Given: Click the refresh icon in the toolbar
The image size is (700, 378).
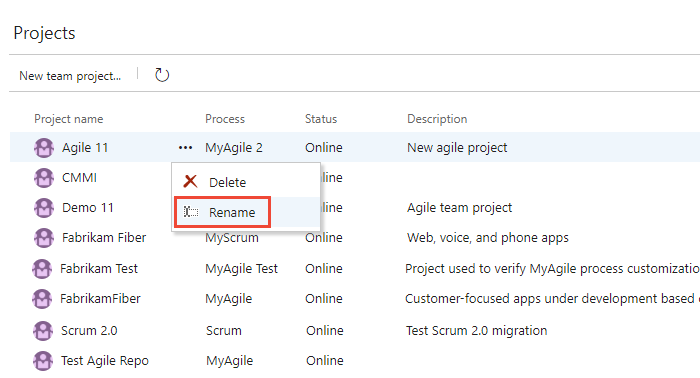Looking at the screenshot, I should pos(162,75).
